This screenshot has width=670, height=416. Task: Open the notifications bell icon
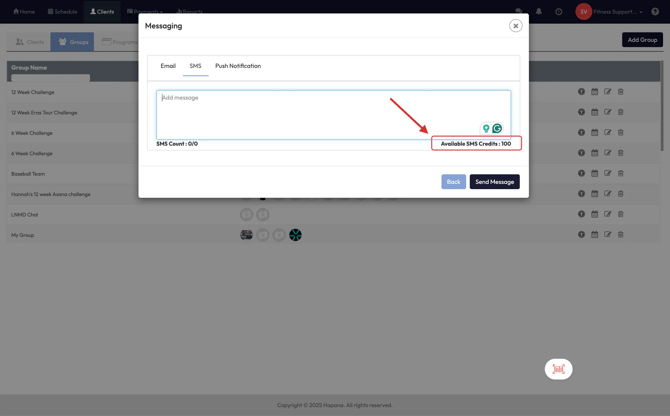[539, 12]
